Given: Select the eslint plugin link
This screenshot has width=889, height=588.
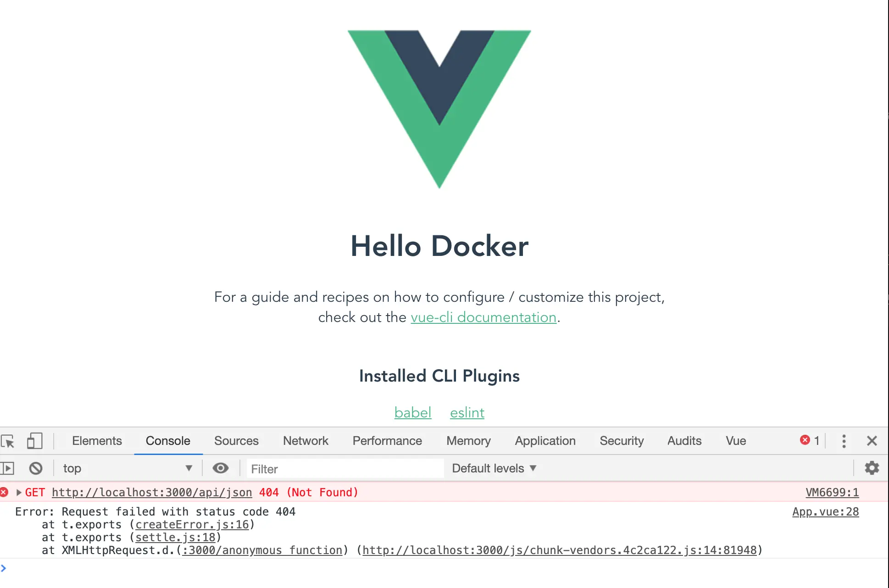Looking at the screenshot, I should tap(467, 412).
